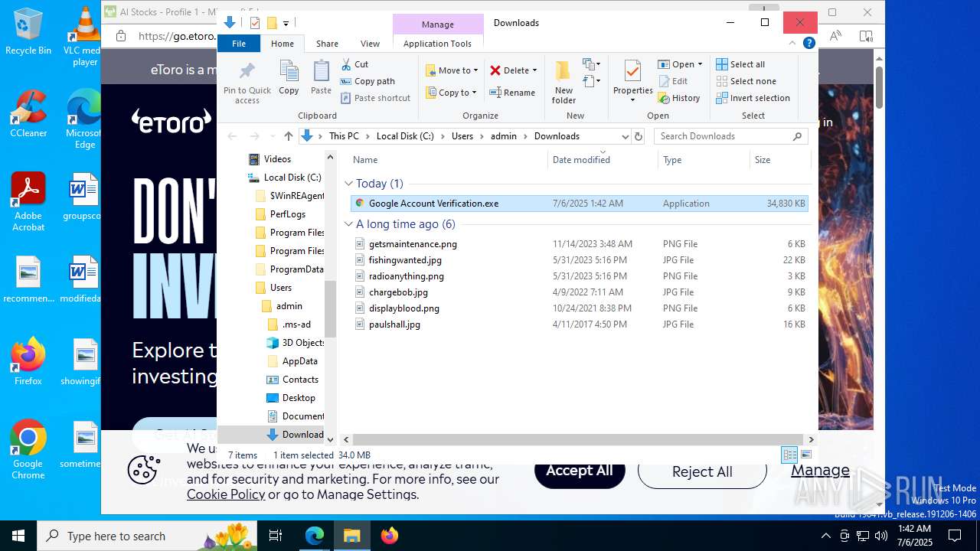Select Videos in navigation tree

pyautogui.click(x=277, y=159)
